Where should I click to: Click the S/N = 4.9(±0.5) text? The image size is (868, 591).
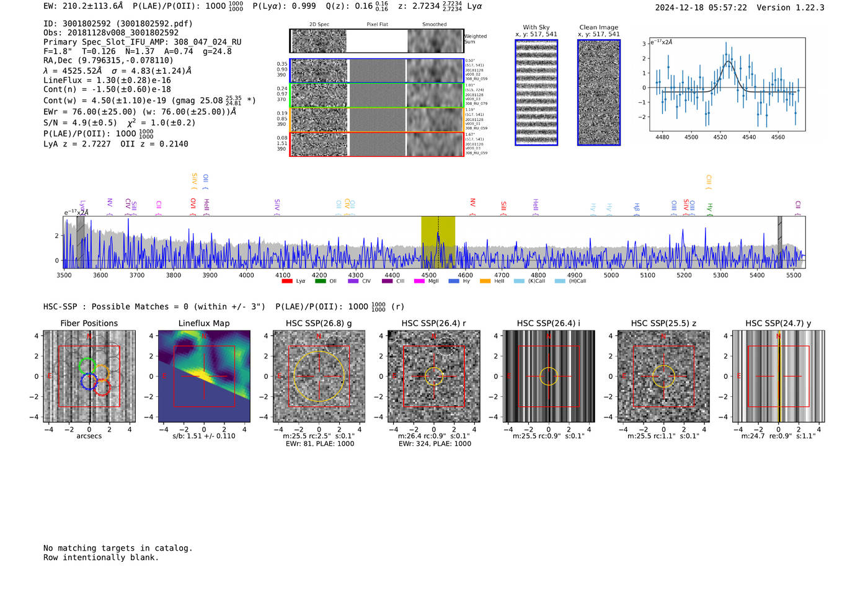[80, 123]
